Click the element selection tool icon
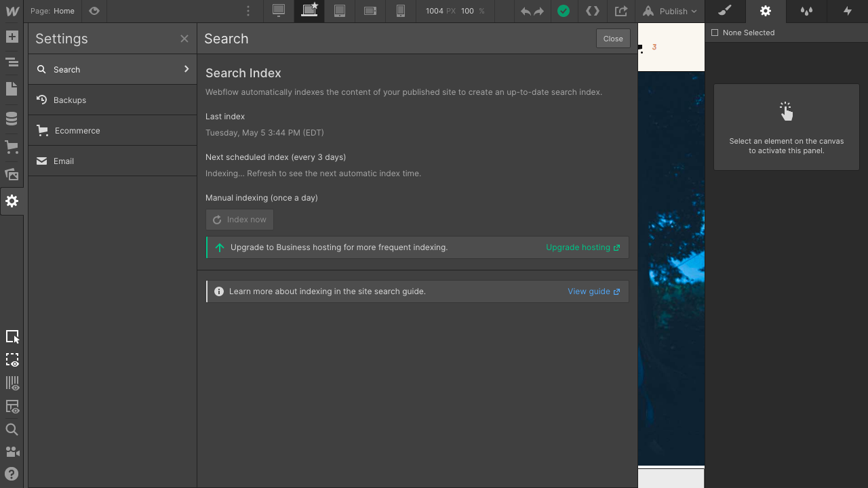 12,337
